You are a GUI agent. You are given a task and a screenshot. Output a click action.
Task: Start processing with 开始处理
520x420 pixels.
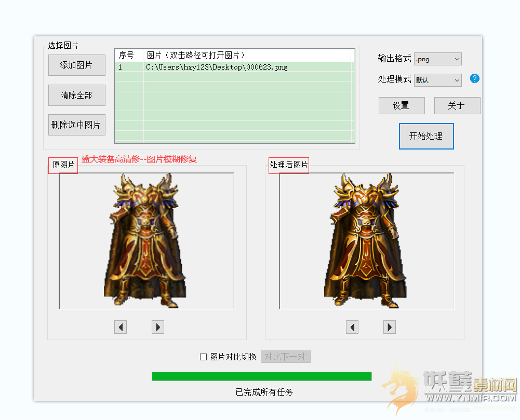tap(426, 136)
